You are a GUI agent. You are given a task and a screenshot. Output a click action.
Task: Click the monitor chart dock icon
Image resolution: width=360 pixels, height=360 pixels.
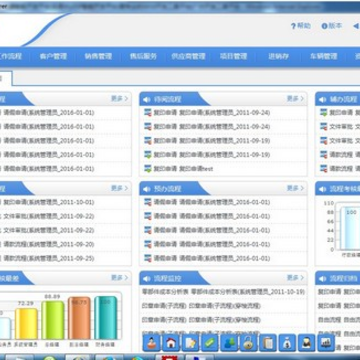(x=326, y=343)
